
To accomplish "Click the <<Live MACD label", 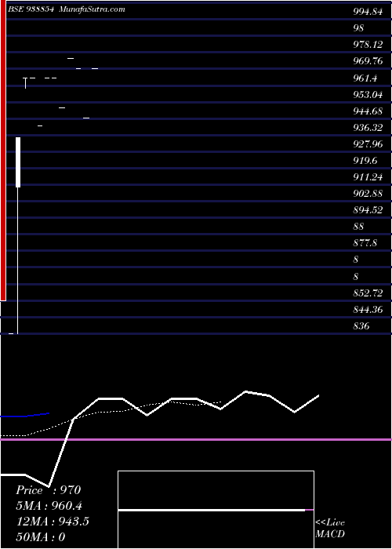I will click(x=330, y=529).
